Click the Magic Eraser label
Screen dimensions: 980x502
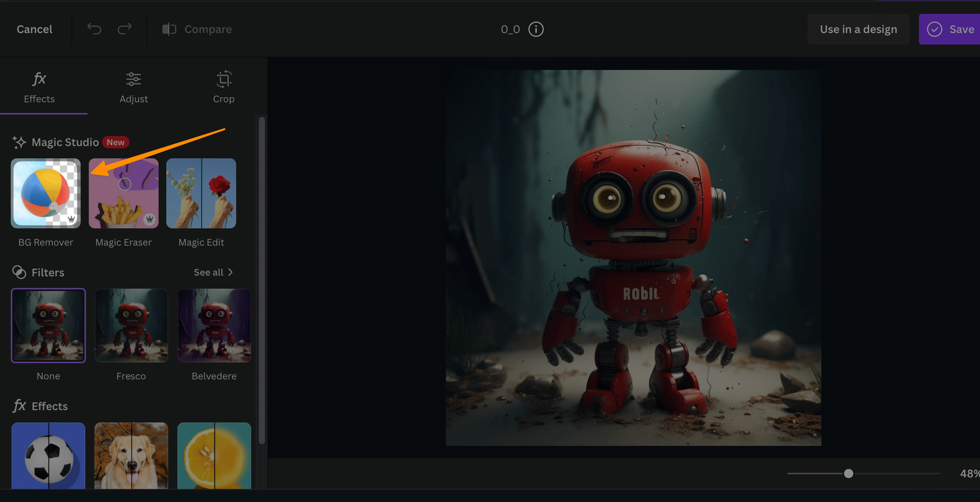(124, 243)
